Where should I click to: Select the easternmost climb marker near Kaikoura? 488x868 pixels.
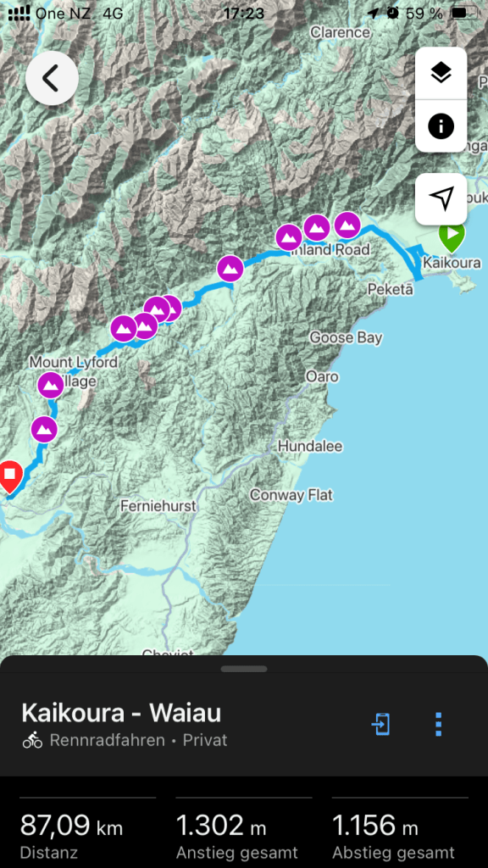coord(347,225)
